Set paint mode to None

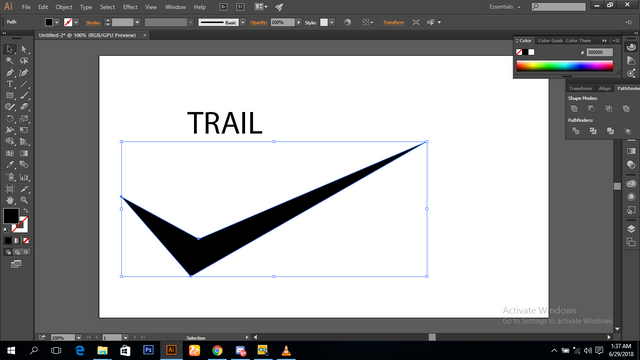[x=26, y=241]
